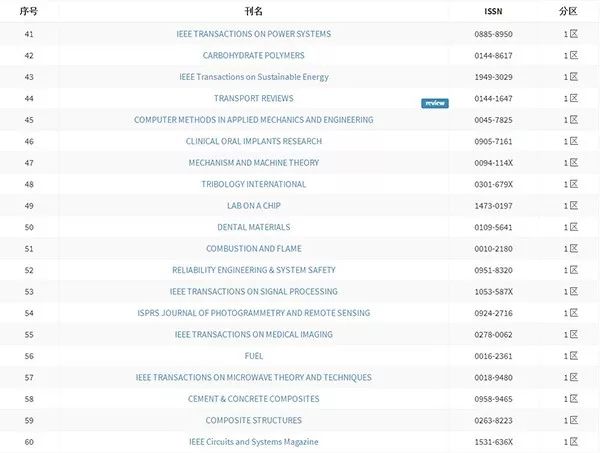Click the Mechanism and Machine Theory link
This screenshot has height=453, width=600.
point(253,163)
